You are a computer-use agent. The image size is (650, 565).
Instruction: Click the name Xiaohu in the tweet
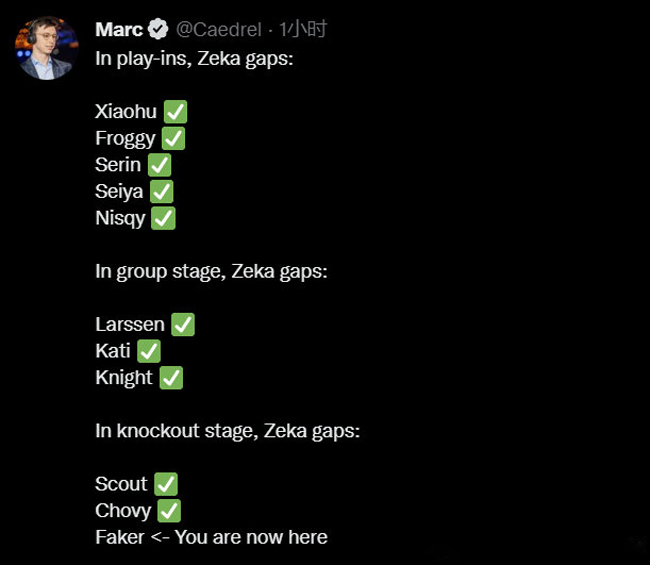click(x=125, y=111)
